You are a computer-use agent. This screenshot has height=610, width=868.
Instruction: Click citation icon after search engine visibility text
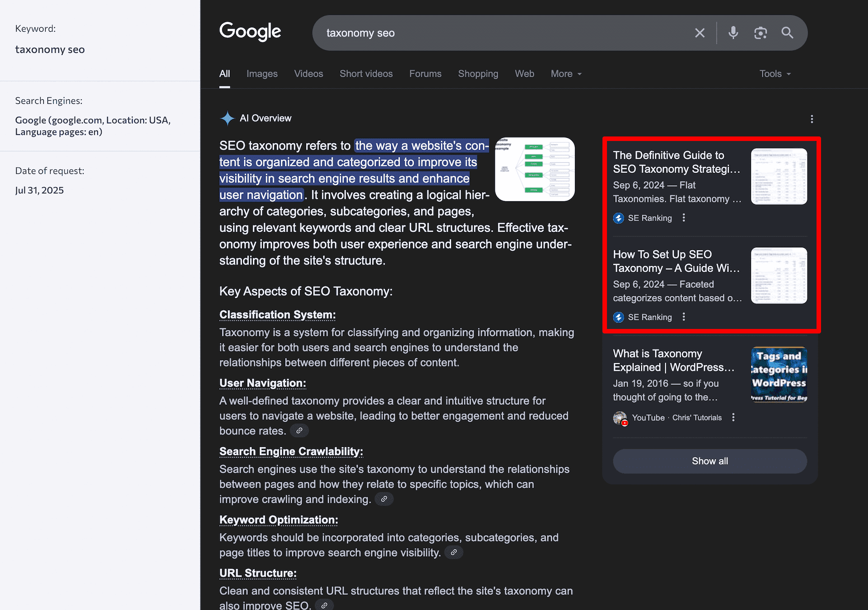(453, 552)
